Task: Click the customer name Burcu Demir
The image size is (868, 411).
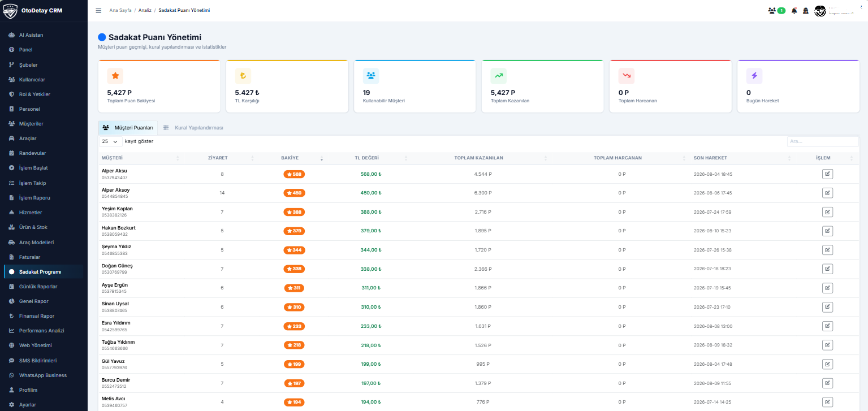Action: point(116,380)
